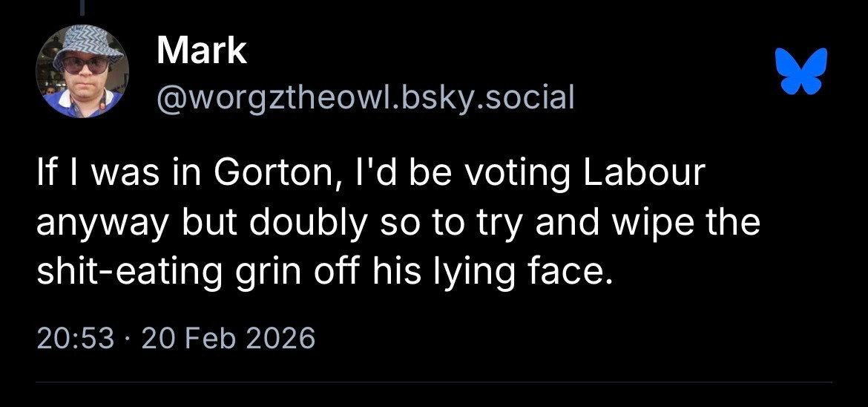Open Mark's profile avatar photo
868x407 pixels.
(x=82, y=71)
